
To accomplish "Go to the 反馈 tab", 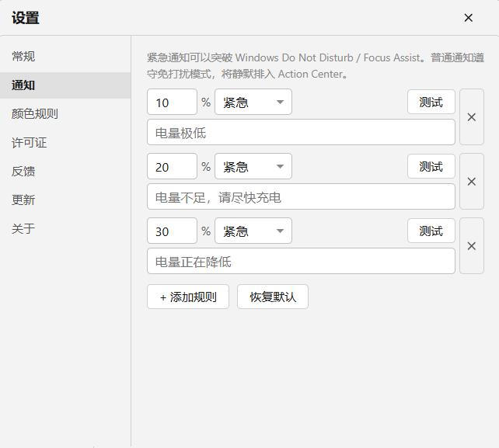I will coord(65,171).
